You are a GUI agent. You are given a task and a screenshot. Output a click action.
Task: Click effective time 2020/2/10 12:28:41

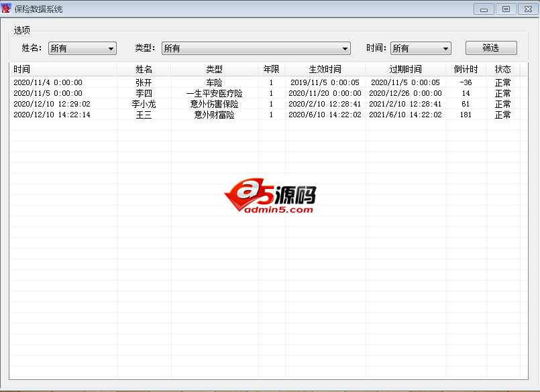pos(325,104)
